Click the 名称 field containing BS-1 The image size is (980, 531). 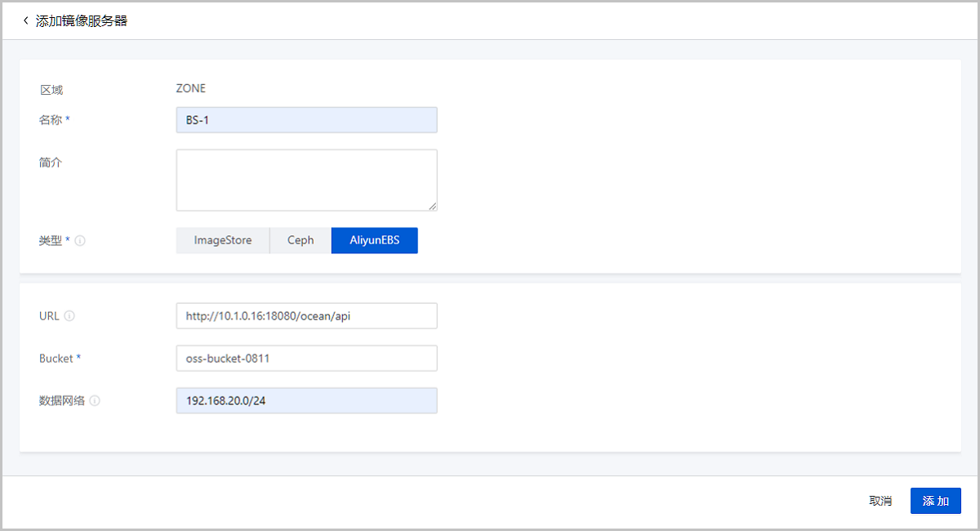click(306, 120)
